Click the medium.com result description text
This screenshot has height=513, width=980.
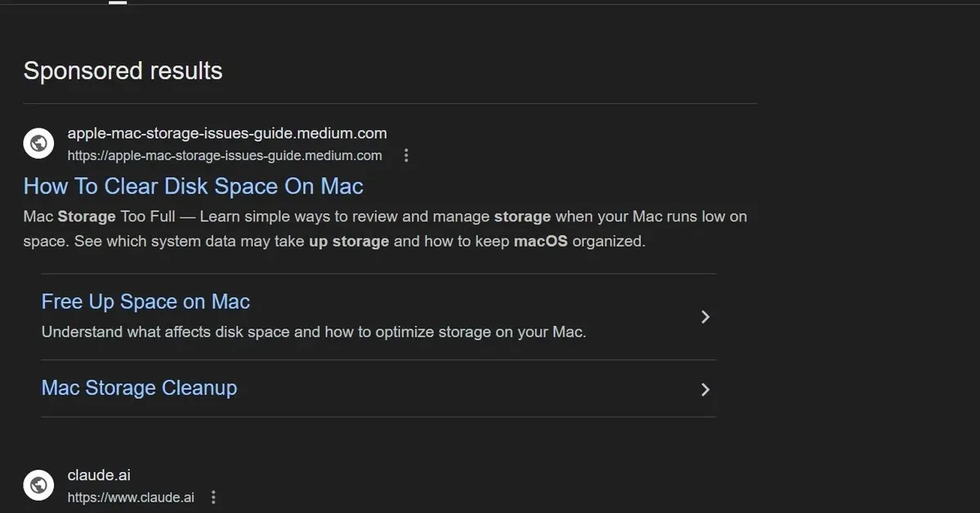[384, 229]
